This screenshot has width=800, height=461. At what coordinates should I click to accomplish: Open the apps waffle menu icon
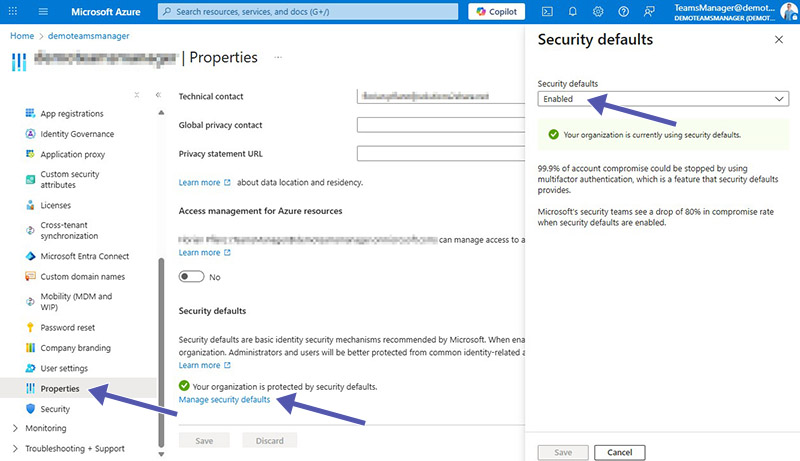pyautogui.click(x=13, y=11)
